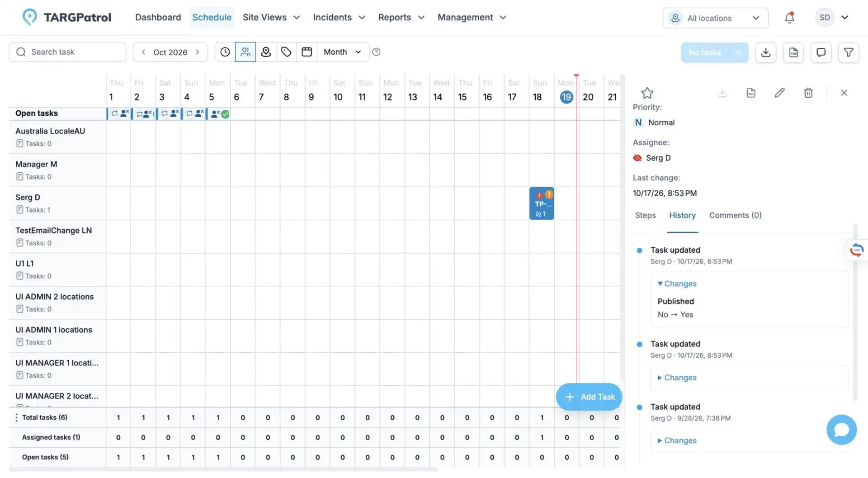Open the Reports dropdown menu
868x478 pixels.
coord(401,17)
